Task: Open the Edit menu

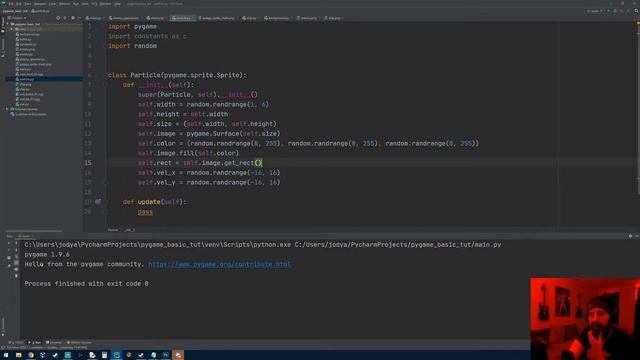Action: [19, 4]
